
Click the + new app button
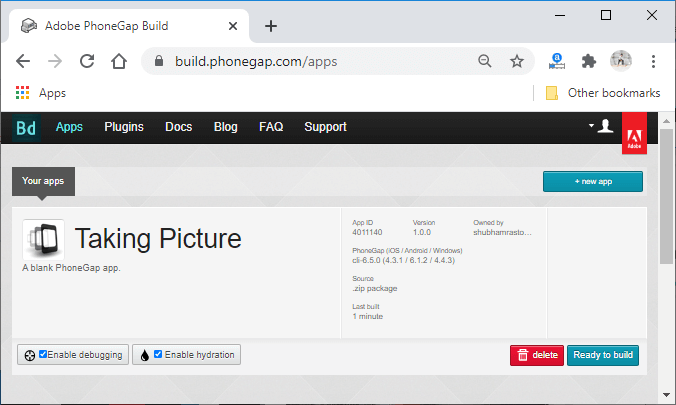tap(593, 182)
